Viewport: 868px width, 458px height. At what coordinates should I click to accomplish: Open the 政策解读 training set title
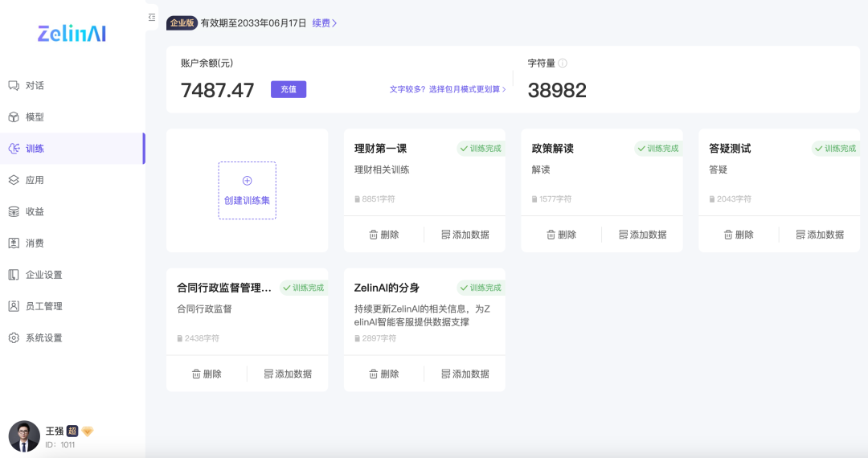(x=552, y=148)
